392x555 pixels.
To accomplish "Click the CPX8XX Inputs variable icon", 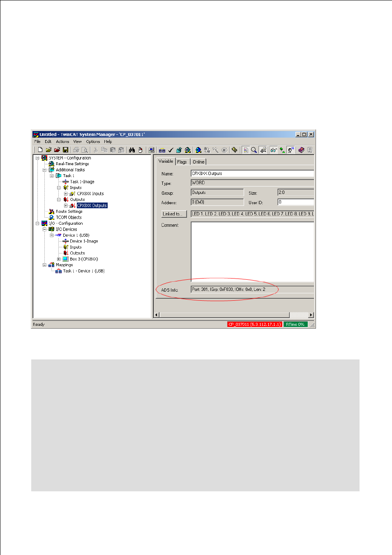I will pyautogui.click(x=72, y=193).
